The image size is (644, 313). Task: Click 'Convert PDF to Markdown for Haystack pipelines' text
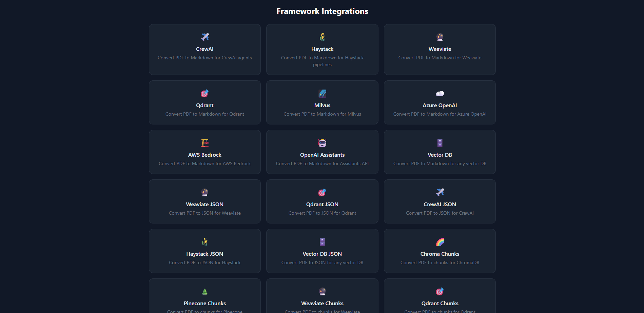[322, 61]
